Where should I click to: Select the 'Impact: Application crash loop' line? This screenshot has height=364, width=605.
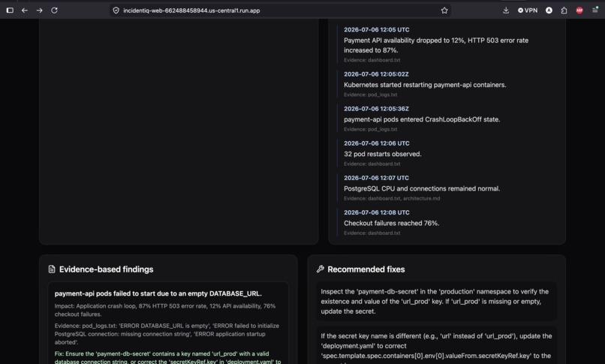(x=165, y=310)
